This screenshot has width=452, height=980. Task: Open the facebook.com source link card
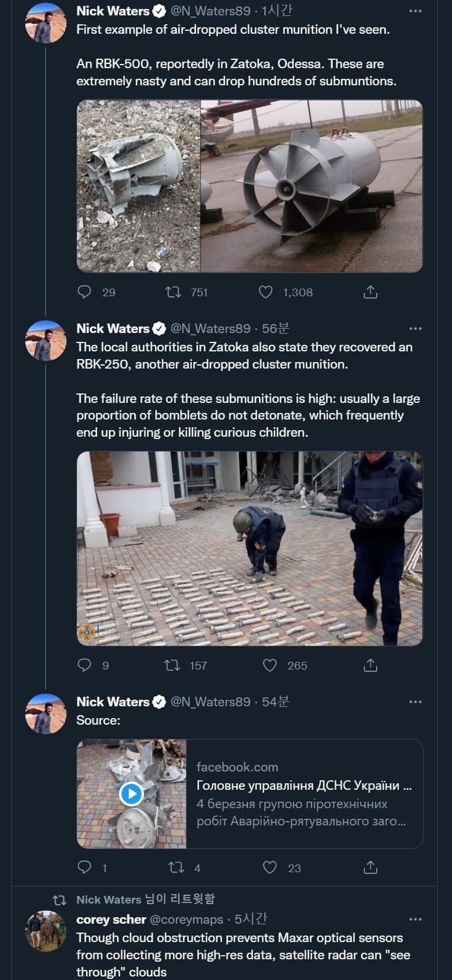(x=304, y=794)
